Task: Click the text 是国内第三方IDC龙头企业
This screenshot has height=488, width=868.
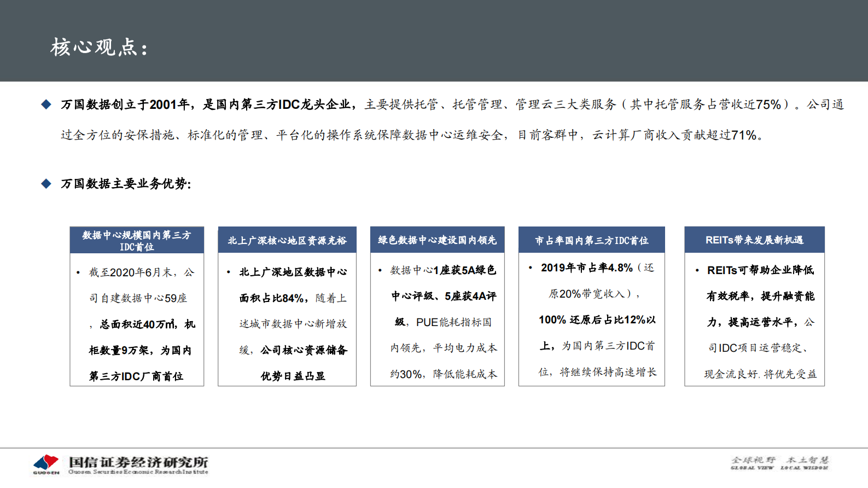Action: (276, 104)
